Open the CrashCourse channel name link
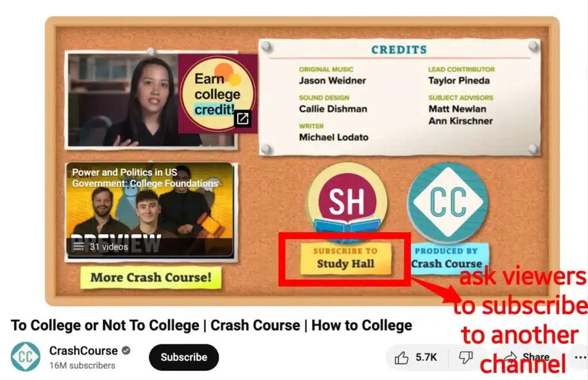Viewport: 588px width, 380px height. pyautogui.click(x=84, y=351)
